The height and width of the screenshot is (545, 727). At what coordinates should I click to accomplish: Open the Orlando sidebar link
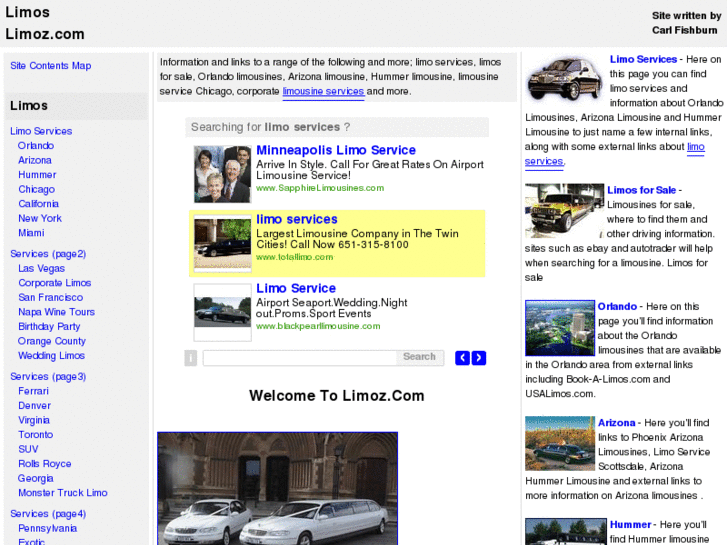[36, 145]
